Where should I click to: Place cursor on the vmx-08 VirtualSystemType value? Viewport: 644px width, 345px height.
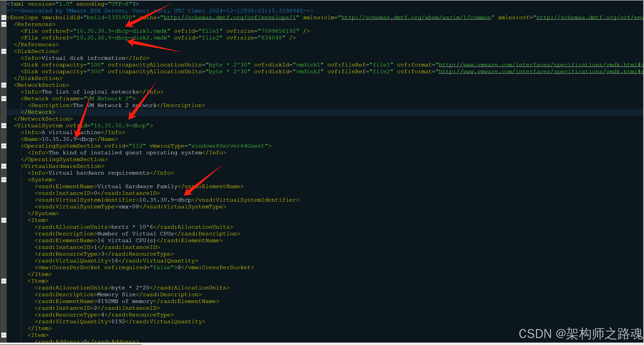pos(128,207)
